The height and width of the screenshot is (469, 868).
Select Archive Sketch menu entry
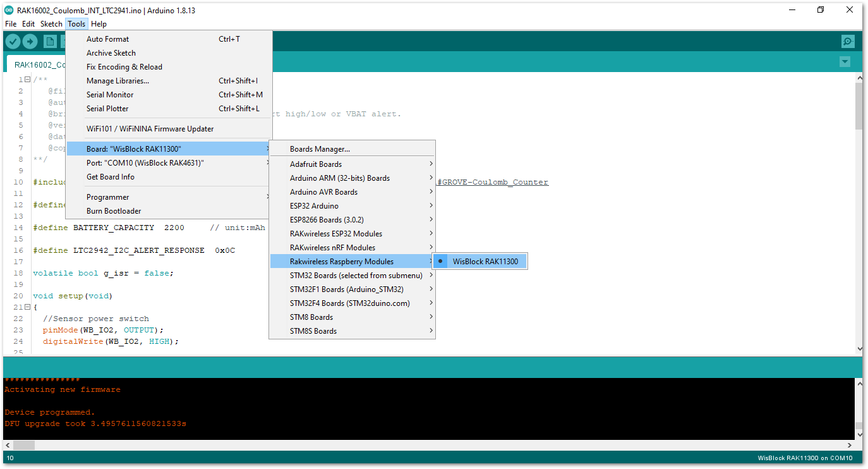pos(169,53)
